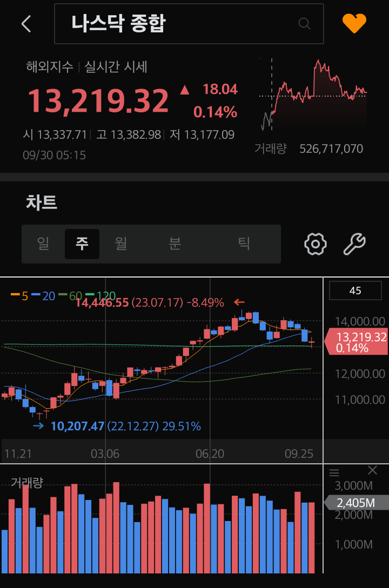Image resolution: width=389 pixels, height=588 pixels.
Task: Tap the 09.25 date on axis
Action: coord(299,454)
